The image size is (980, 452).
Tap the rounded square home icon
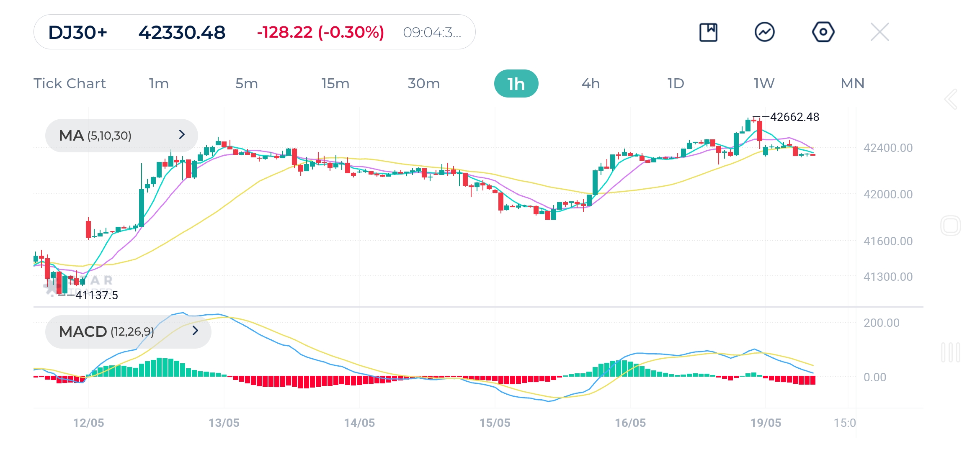[x=950, y=226]
